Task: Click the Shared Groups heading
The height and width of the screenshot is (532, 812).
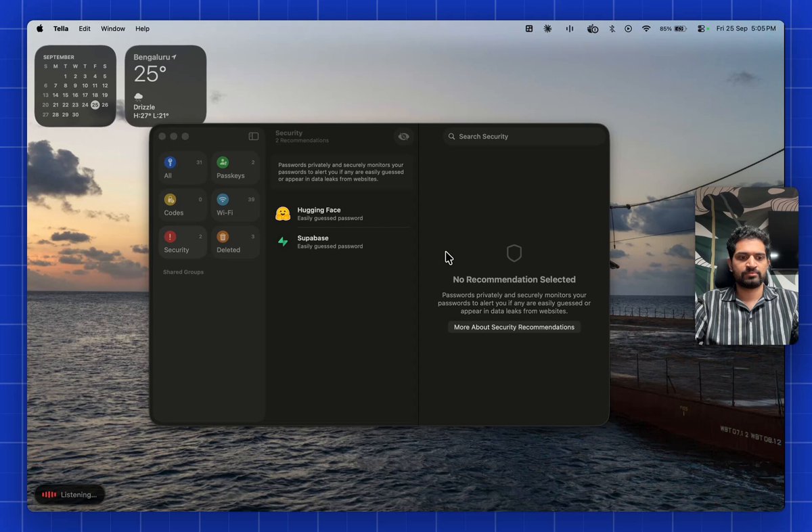Action: tap(183, 272)
